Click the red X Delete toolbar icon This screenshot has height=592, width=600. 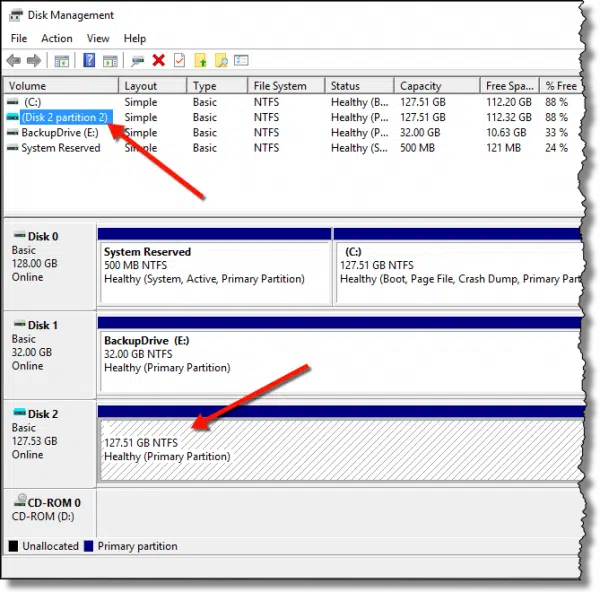coord(158,61)
